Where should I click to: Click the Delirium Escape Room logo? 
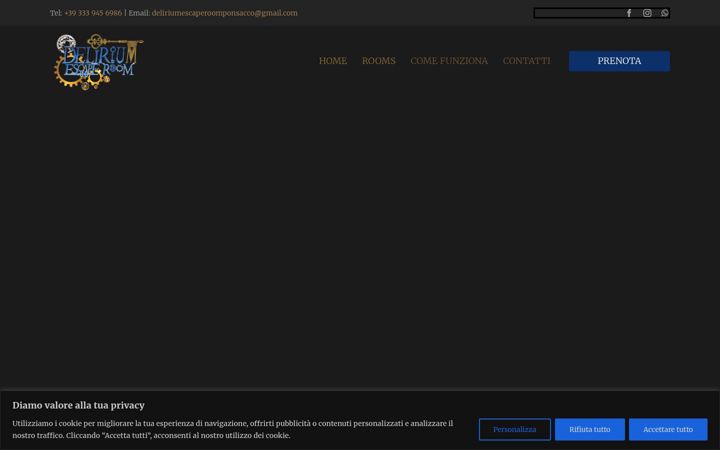click(x=99, y=62)
